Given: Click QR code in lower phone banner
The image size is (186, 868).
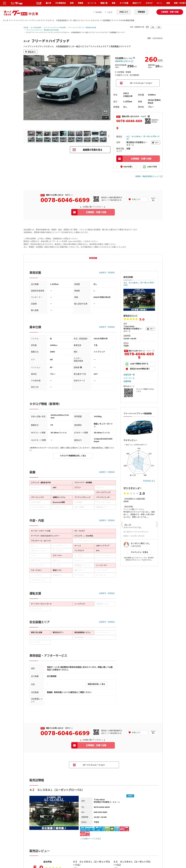Looking at the screenshot, I should pos(96,732).
